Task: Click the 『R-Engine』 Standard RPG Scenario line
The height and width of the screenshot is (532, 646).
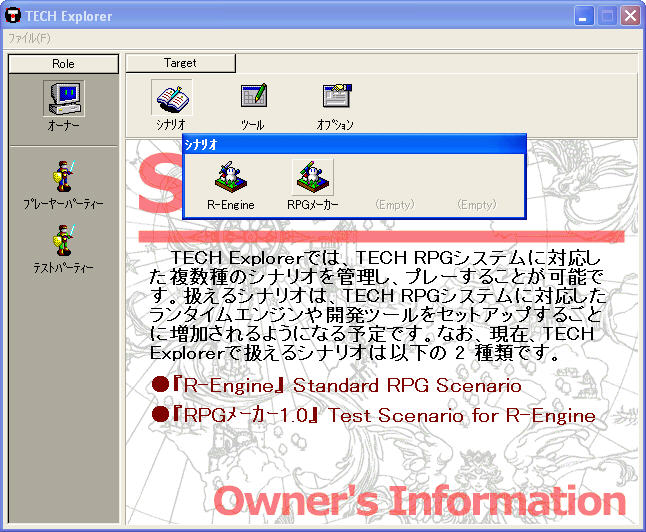Action: click(x=336, y=385)
